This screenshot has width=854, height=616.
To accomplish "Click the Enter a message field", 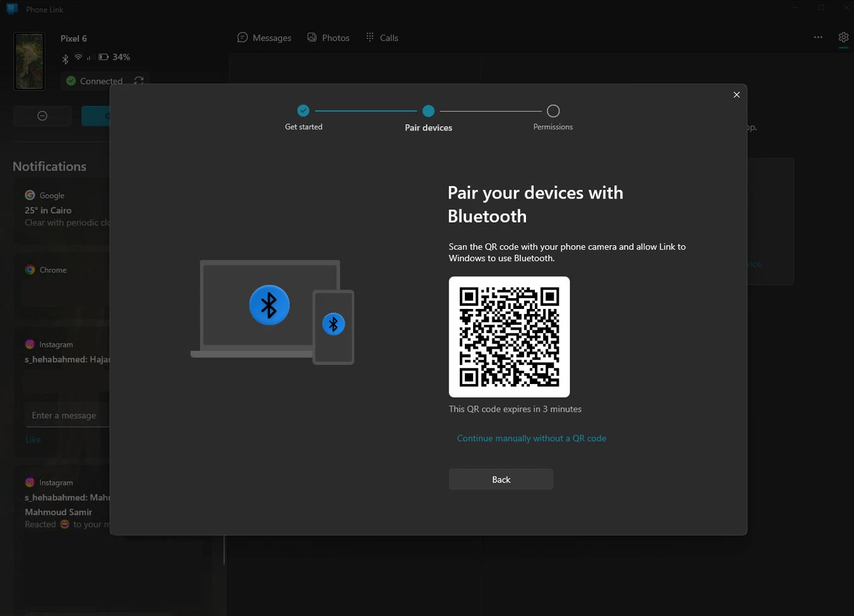I will click(x=66, y=416).
